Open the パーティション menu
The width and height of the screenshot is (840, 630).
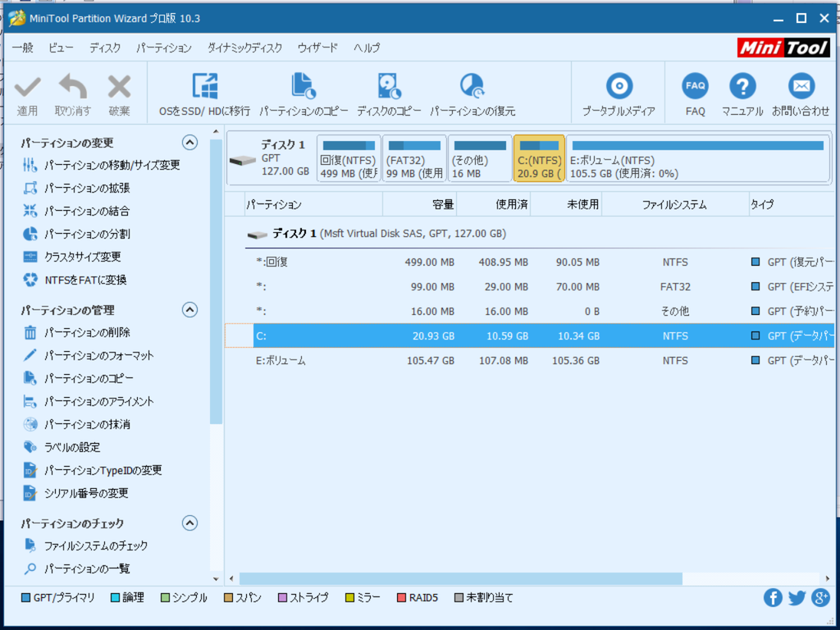click(x=163, y=48)
